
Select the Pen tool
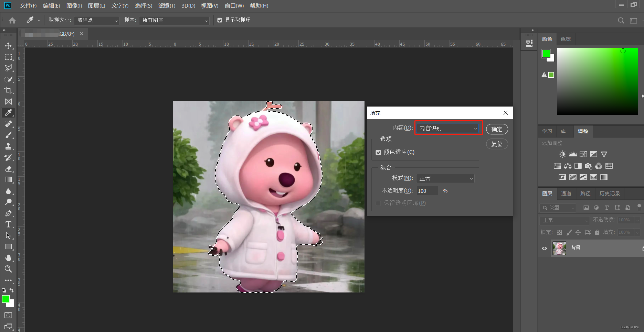tap(8, 213)
